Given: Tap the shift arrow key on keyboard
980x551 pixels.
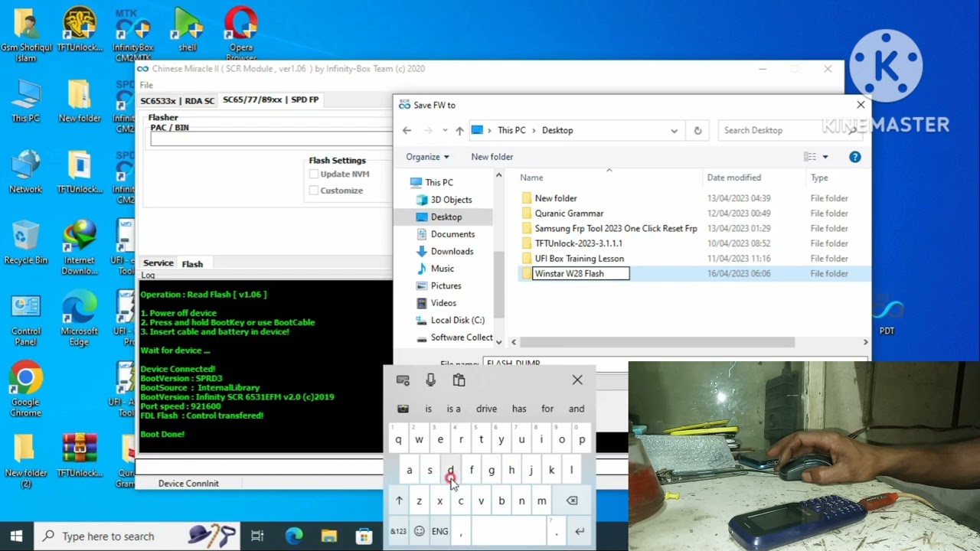Looking at the screenshot, I should click(399, 500).
